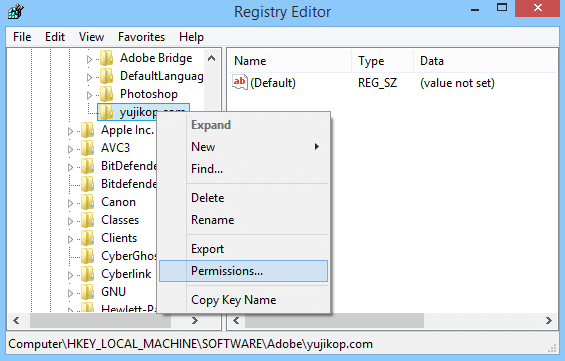Click the yujikop.com folder icon
The image size is (565, 361).
107,112
